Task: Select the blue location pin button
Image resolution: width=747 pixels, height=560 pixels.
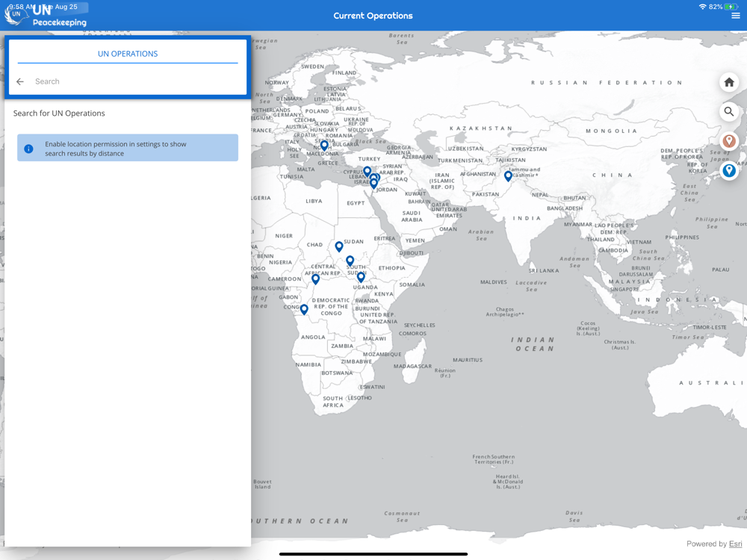Action: point(729,170)
